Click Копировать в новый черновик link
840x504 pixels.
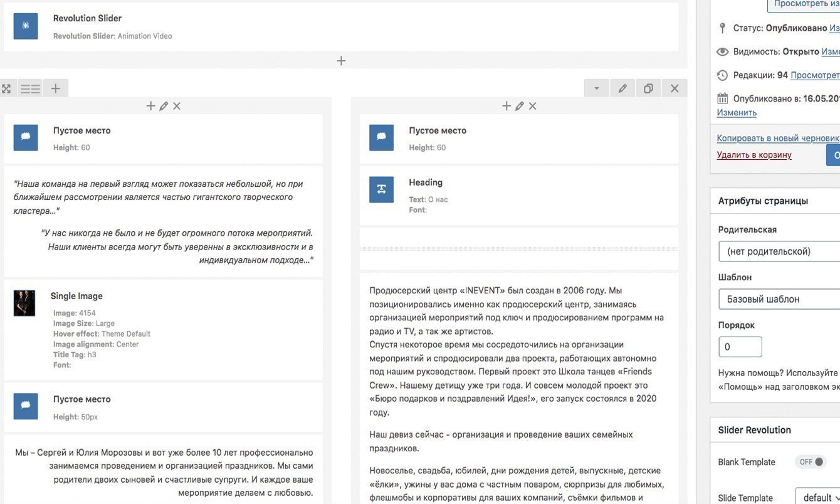click(778, 138)
